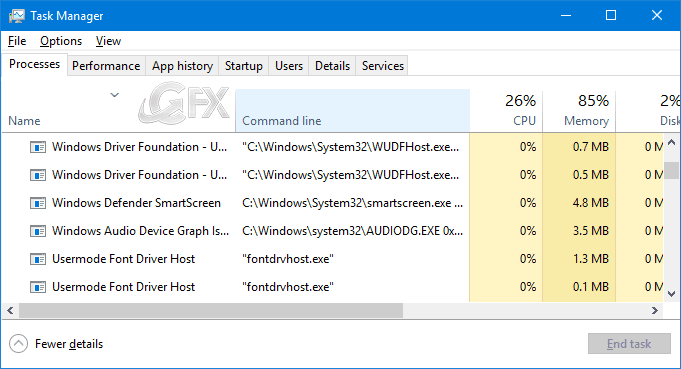Close the Task Manager window
Screen dimensions: 681x369
pyautogui.click(x=657, y=16)
